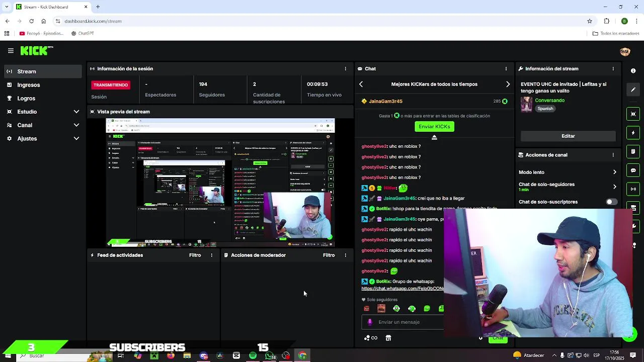Open options menu of Información de la sesión

(345, 69)
